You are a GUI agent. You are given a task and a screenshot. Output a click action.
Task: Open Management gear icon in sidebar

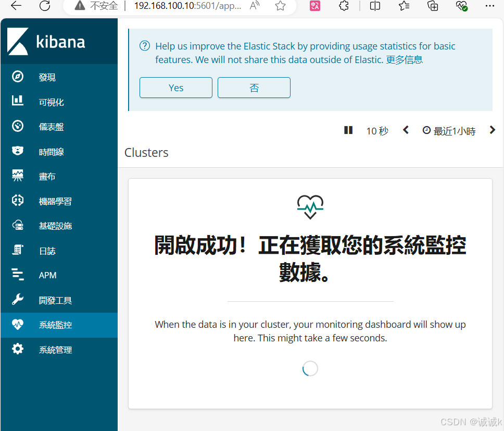coord(18,349)
